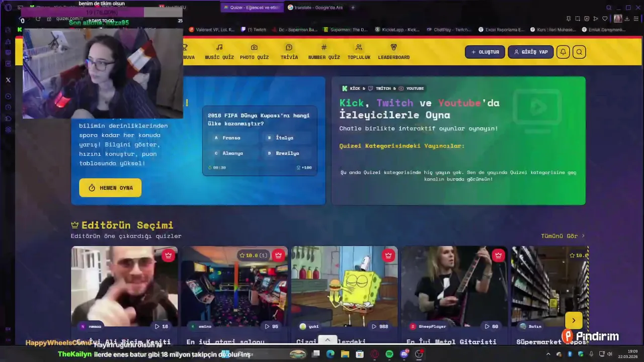
Task: Click crown badge on Ali Biçim card
Action: coord(168,255)
